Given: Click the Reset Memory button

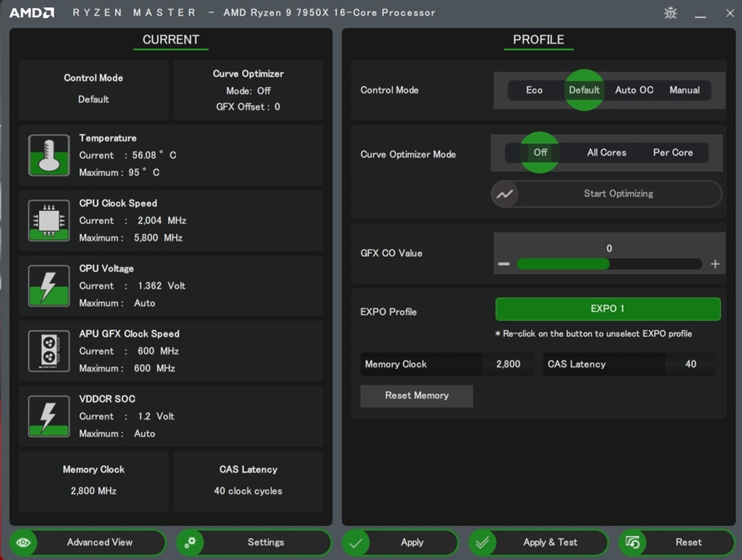Looking at the screenshot, I should 417,396.
